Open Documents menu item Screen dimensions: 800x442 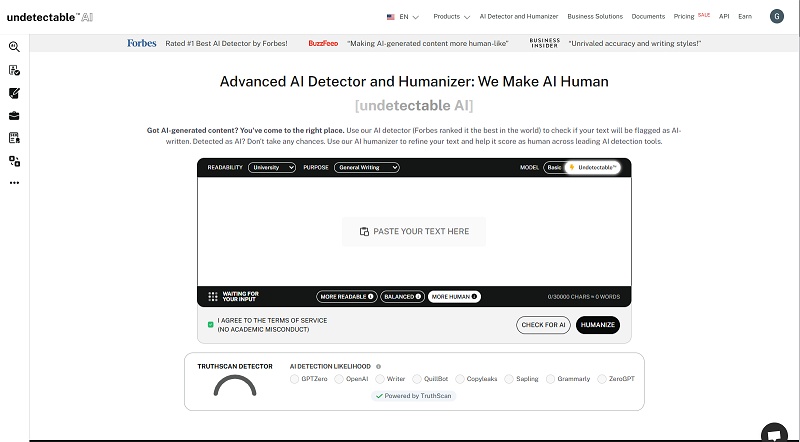pos(648,16)
